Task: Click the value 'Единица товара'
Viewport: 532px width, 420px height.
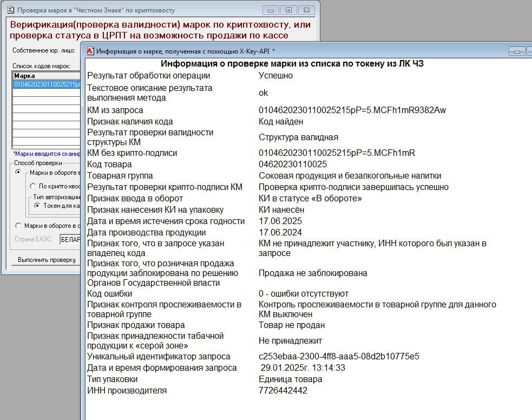Action: click(291, 379)
